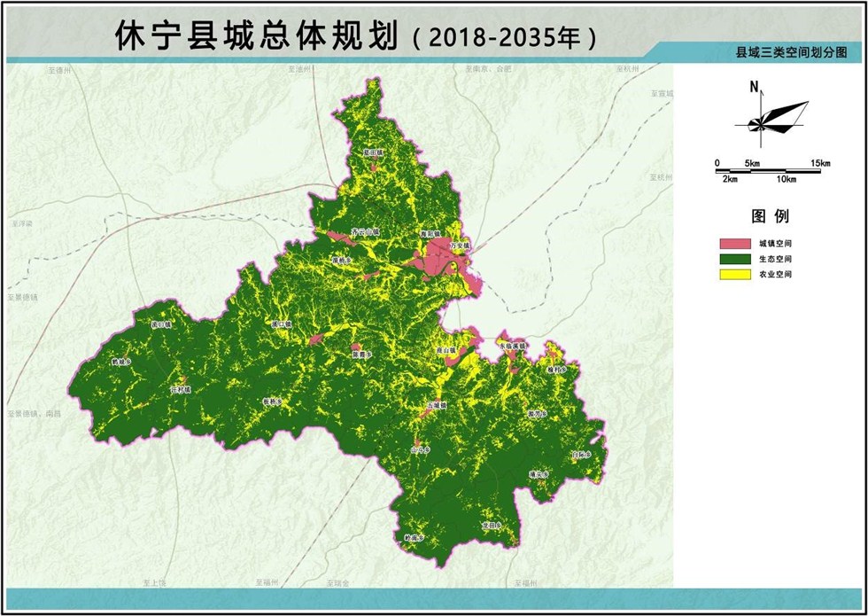Click the 渭桥乡 township label
The width and height of the screenshot is (868, 616).
[342, 259]
